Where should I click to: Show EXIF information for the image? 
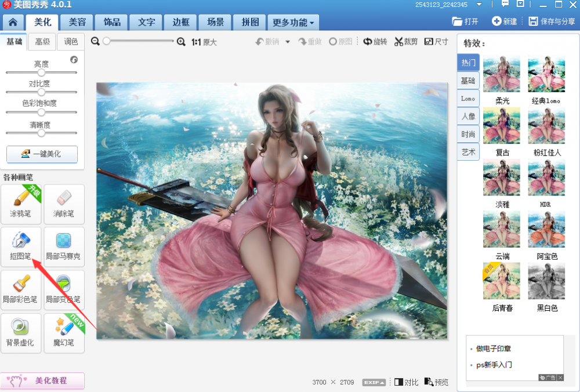click(x=374, y=382)
